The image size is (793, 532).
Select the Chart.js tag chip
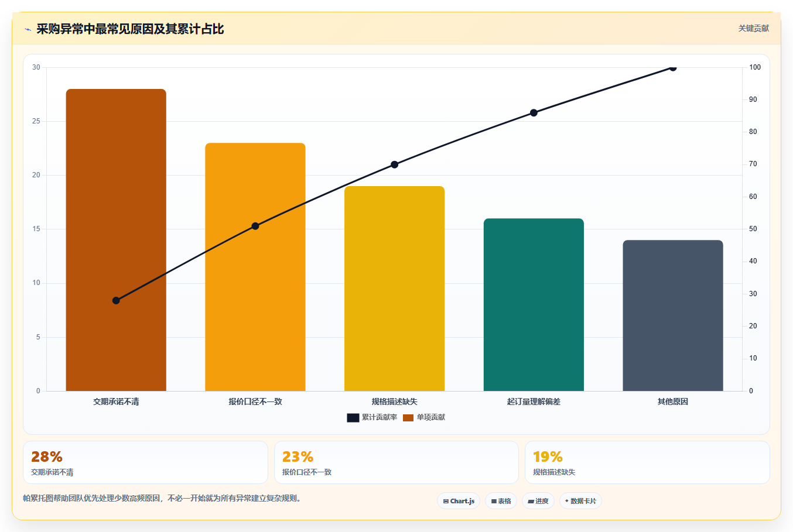pos(459,501)
